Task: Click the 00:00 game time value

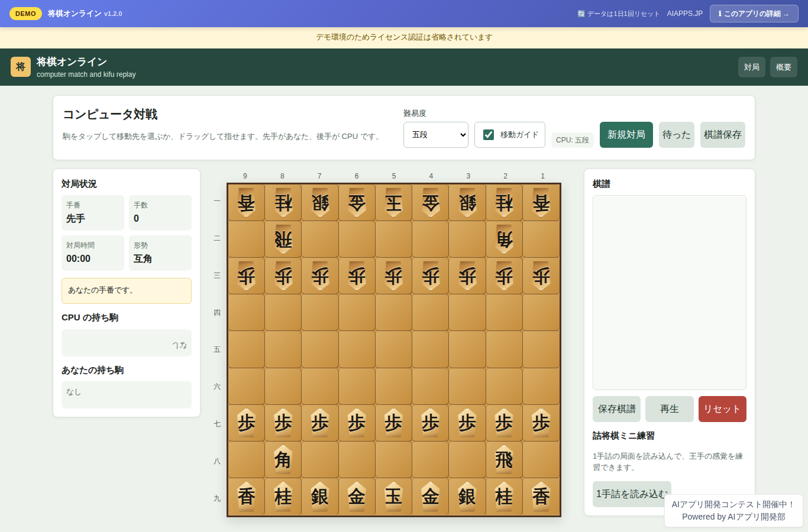Action: (x=78, y=259)
